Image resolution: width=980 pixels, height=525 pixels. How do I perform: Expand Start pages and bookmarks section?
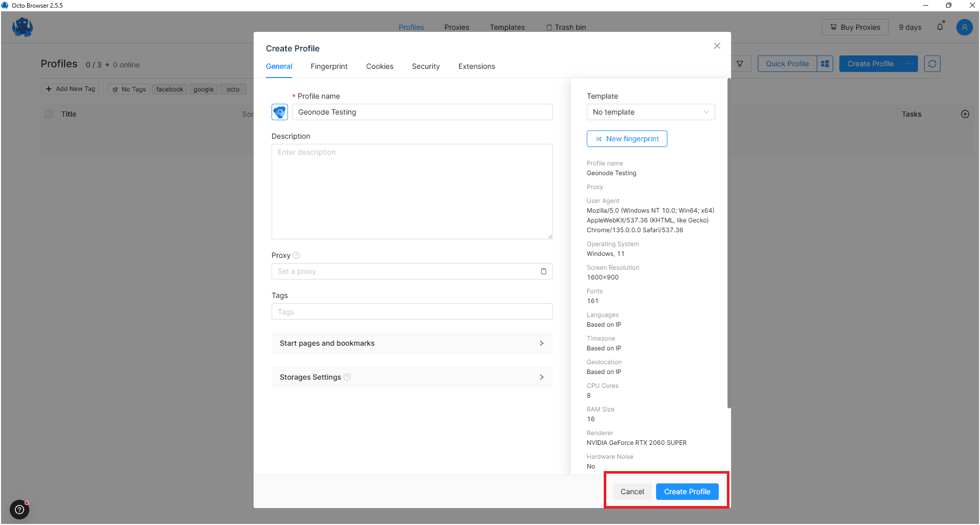(x=412, y=343)
